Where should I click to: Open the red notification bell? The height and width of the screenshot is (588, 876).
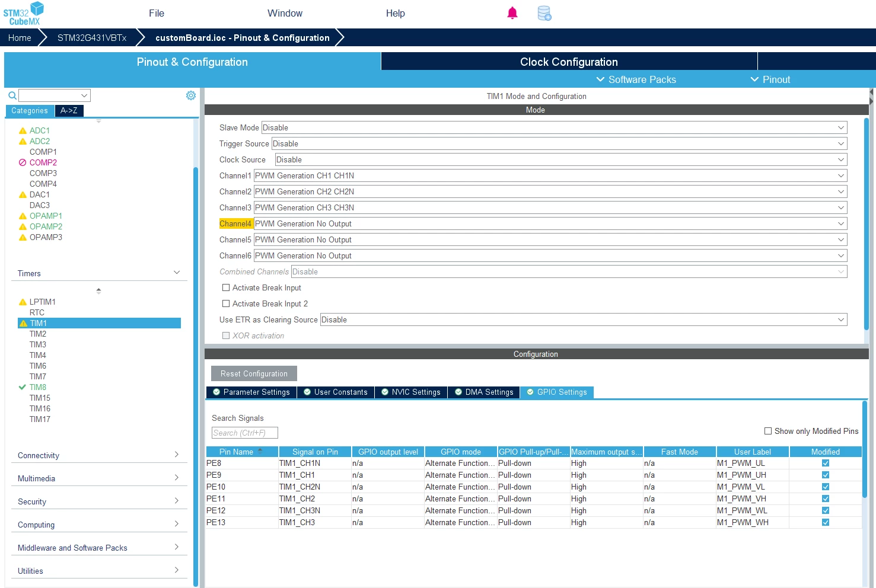[x=512, y=13]
